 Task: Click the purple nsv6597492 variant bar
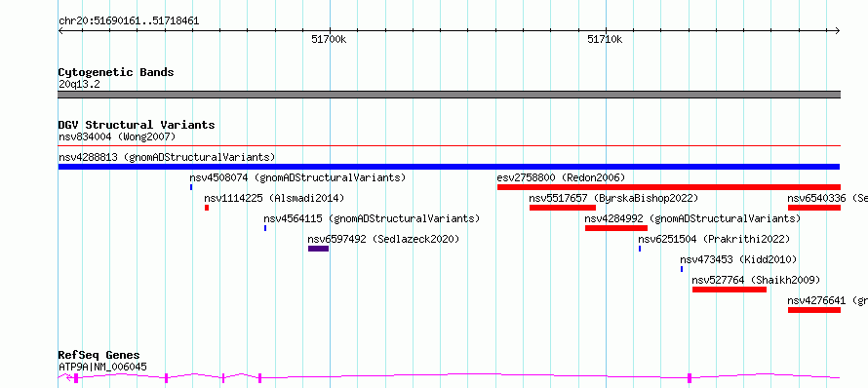[x=318, y=249]
